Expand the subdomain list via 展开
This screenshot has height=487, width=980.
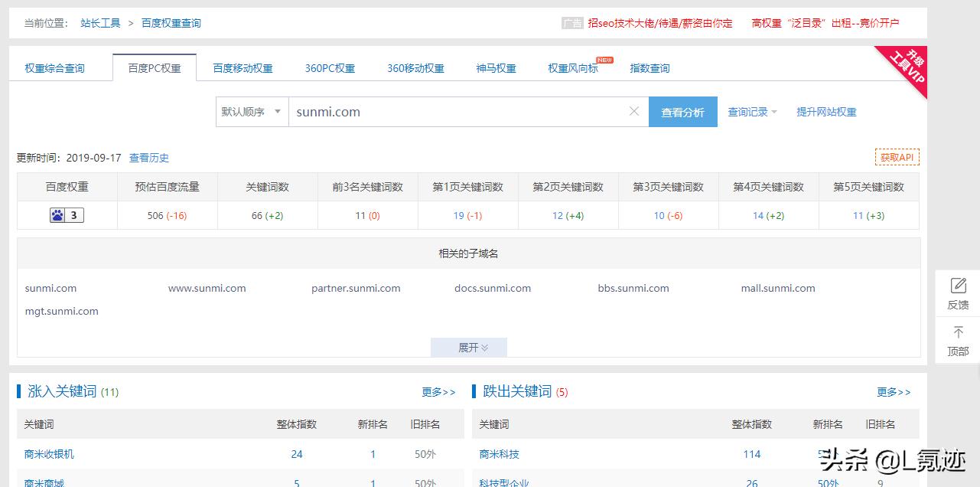[x=468, y=347]
